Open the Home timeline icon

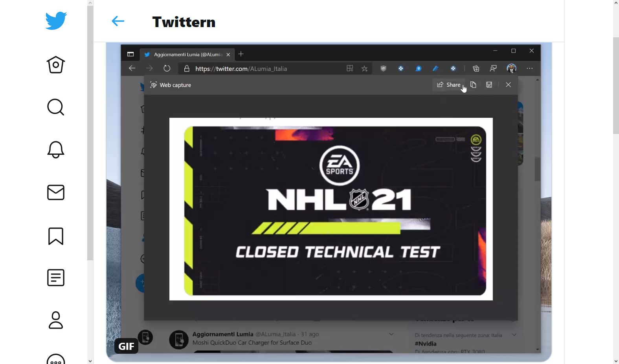tap(56, 64)
